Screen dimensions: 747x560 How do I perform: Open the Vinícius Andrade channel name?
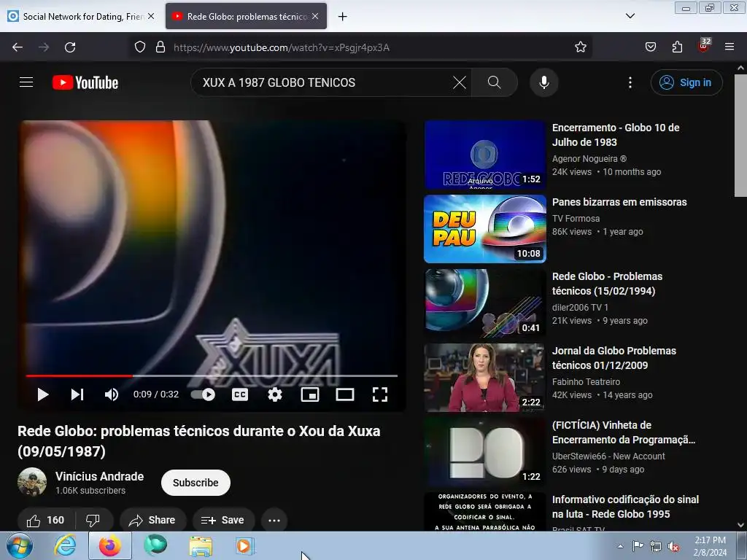point(99,476)
